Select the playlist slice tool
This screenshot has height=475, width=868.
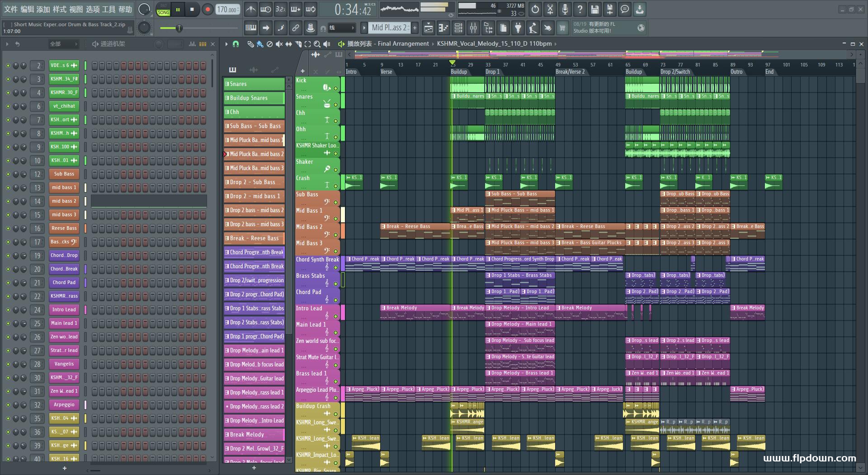[x=298, y=44]
